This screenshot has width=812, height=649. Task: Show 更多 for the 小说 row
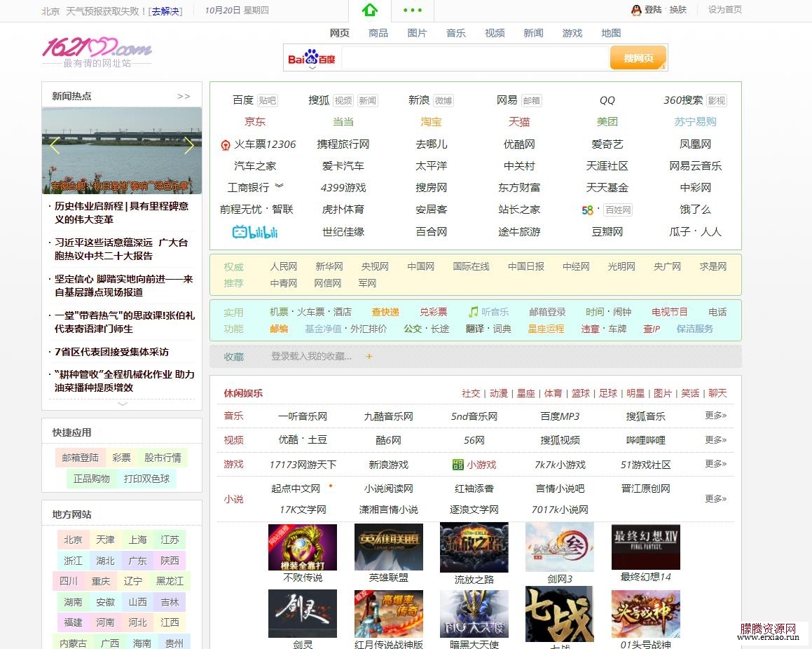pos(715,499)
